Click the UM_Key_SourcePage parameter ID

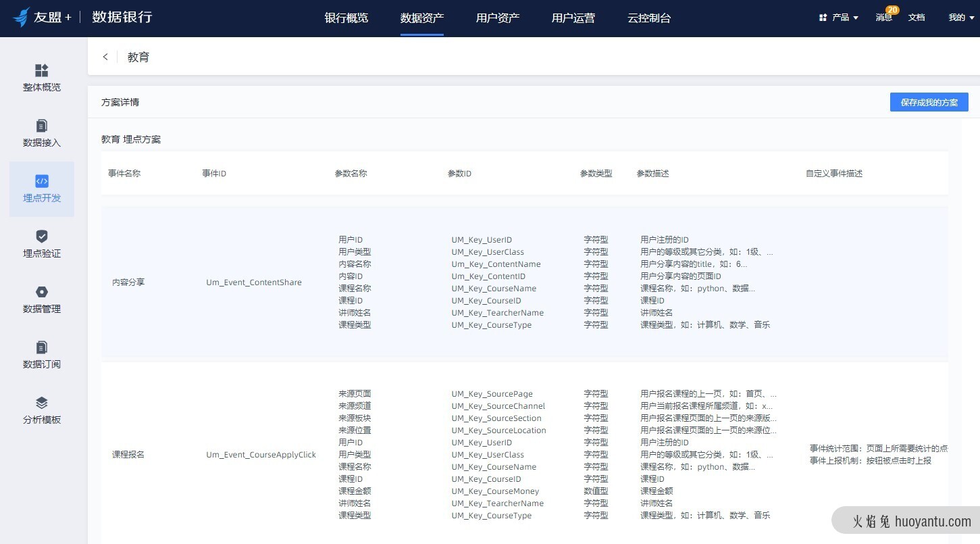pyautogui.click(x=492, y=394)
